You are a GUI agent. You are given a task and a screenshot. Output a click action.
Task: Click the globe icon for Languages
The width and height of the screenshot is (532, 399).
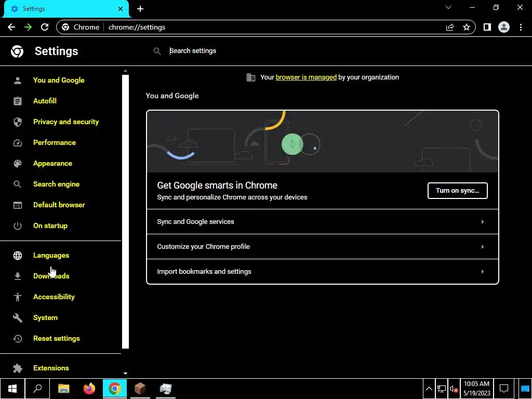click(18, 256)
